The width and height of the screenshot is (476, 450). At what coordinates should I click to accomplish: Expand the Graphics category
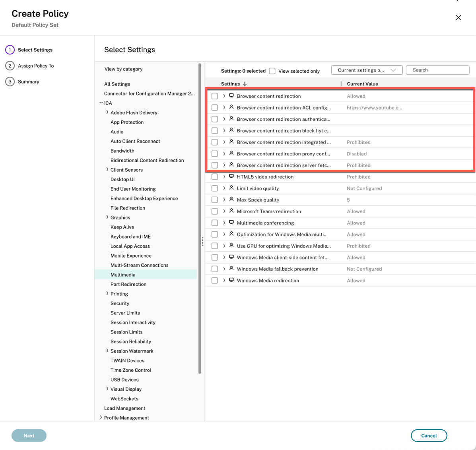click(x=107, y=217)
